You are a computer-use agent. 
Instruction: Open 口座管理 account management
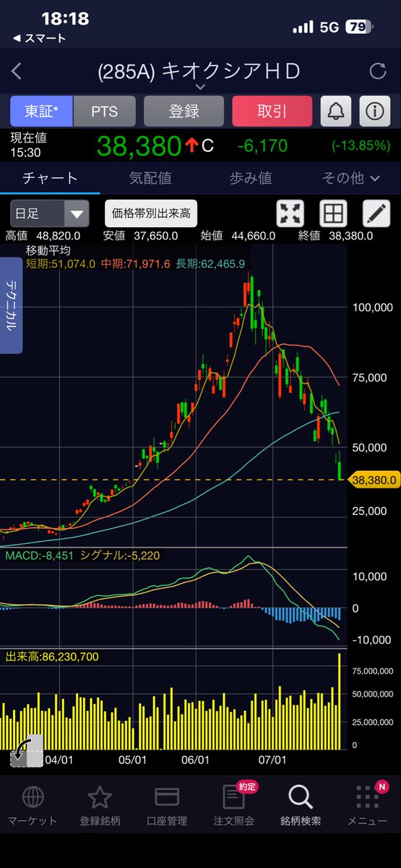click(167, 805)
